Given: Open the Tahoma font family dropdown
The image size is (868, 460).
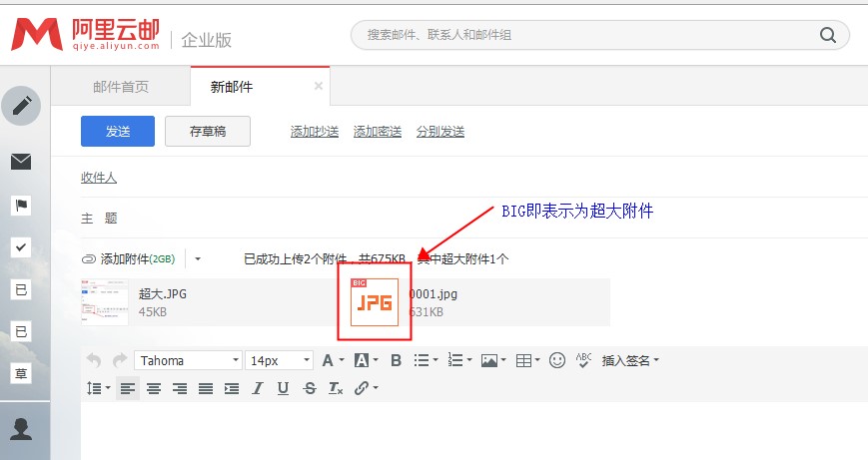Looking at the screenshot, I should (x=189, y=360).
